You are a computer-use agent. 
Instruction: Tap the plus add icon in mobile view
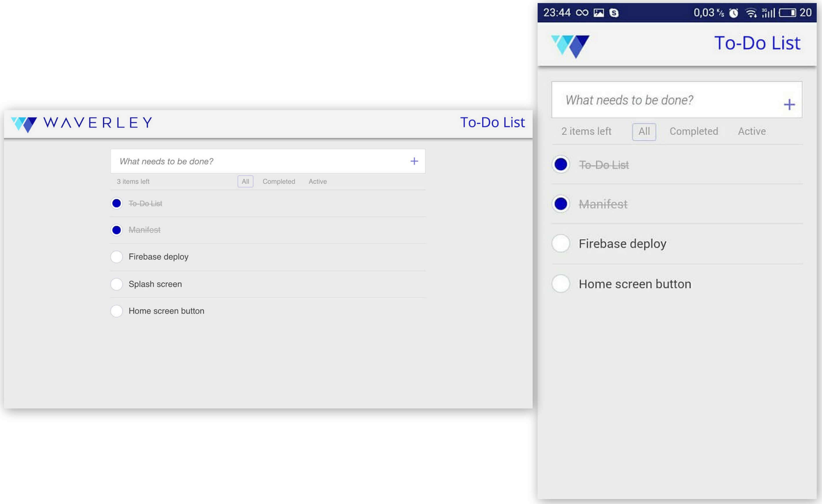coord(789,105)
